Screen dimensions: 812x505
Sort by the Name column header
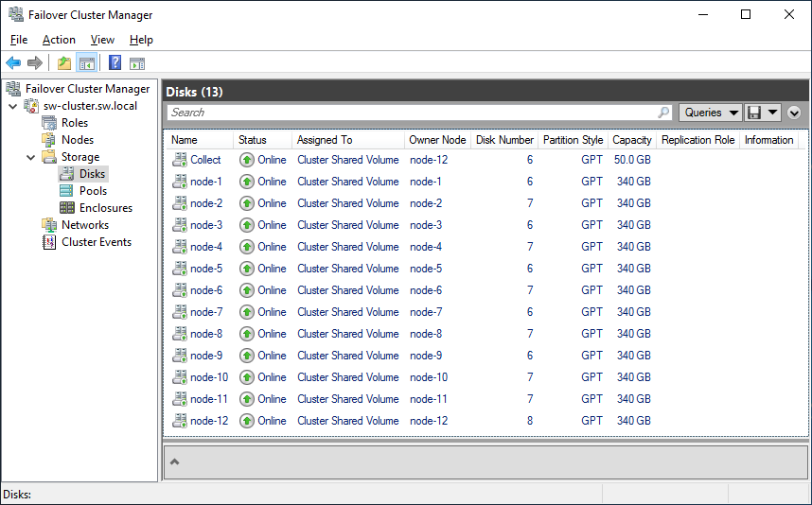200,140
